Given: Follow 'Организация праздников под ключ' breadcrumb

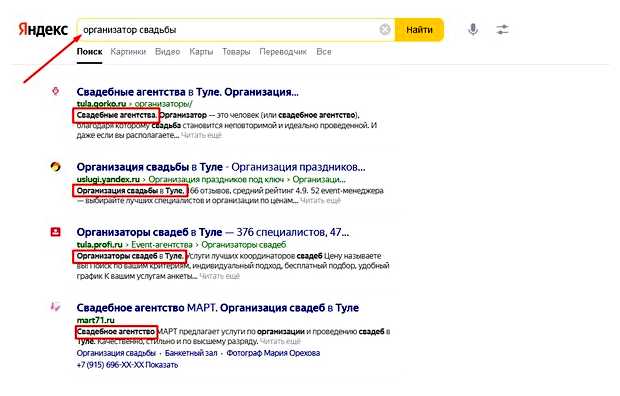Looking at the screenshot, I should pos(216,180).
